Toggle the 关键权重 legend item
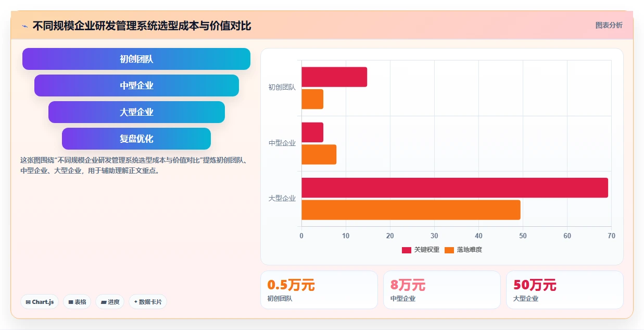 [x=421, y=250]
